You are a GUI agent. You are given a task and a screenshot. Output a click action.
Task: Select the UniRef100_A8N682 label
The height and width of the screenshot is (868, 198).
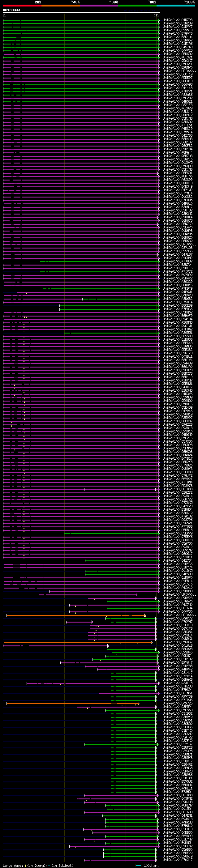[x=178, y=299]
